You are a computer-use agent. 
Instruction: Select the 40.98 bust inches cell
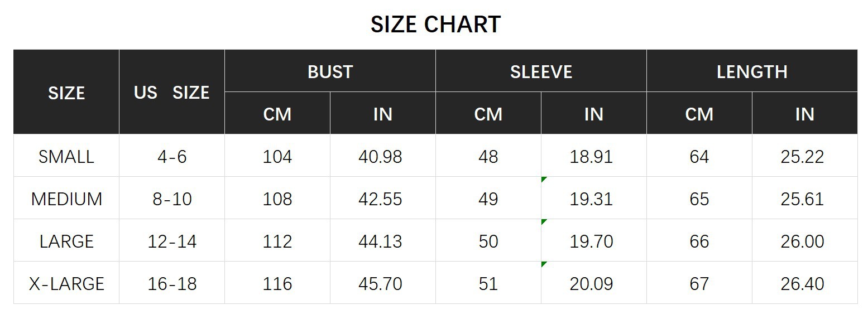point(382,156)
